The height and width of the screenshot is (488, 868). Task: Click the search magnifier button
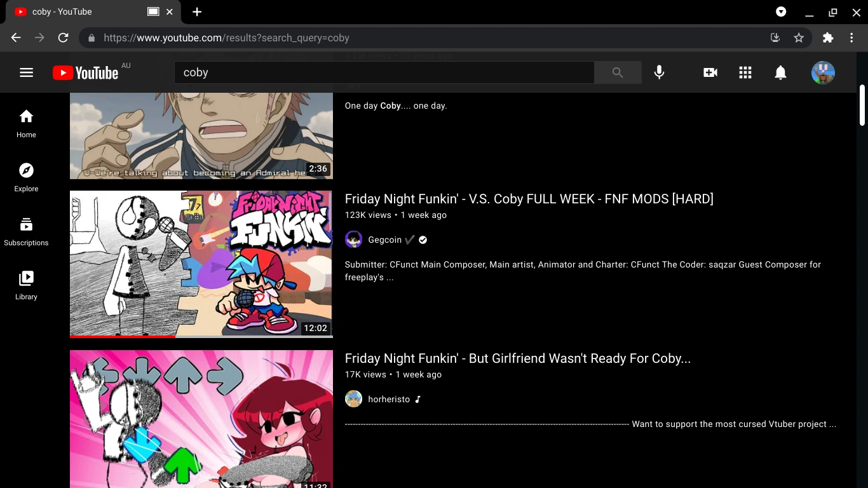pyautogui.click(x=617, y=72)
